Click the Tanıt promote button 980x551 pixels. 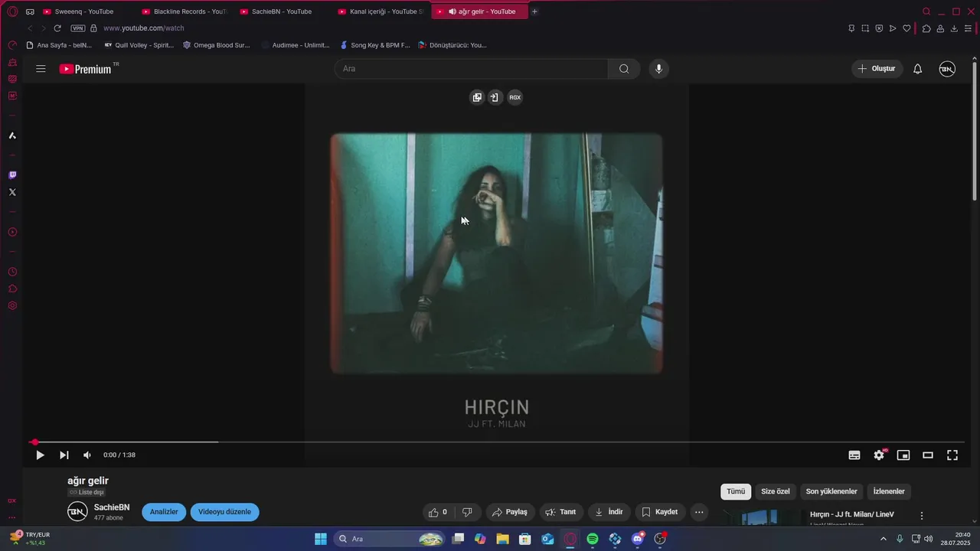coord(560,512)
